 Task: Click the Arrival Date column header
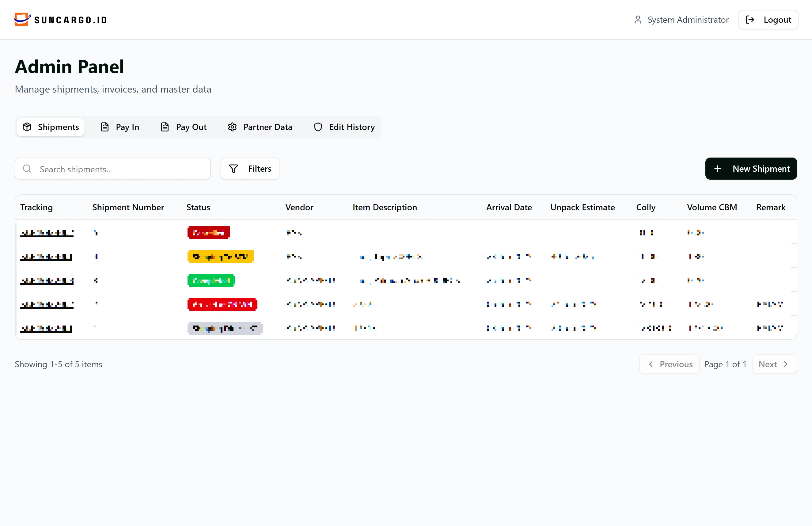(509, 207)
